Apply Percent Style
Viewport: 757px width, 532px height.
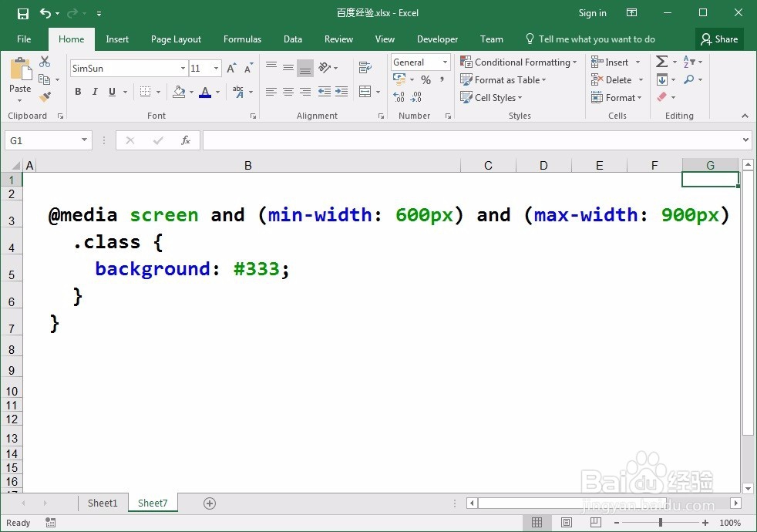pos(426,79)
